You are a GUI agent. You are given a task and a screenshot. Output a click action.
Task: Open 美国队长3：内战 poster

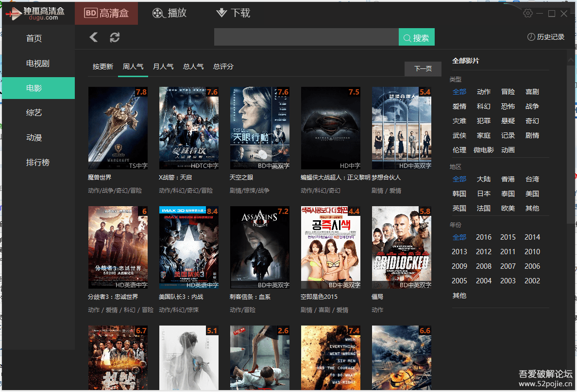[x=189, y=247]
